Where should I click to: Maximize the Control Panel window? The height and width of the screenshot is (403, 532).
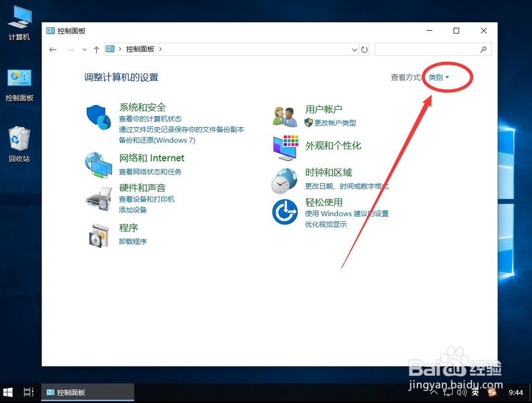point(456,31)
